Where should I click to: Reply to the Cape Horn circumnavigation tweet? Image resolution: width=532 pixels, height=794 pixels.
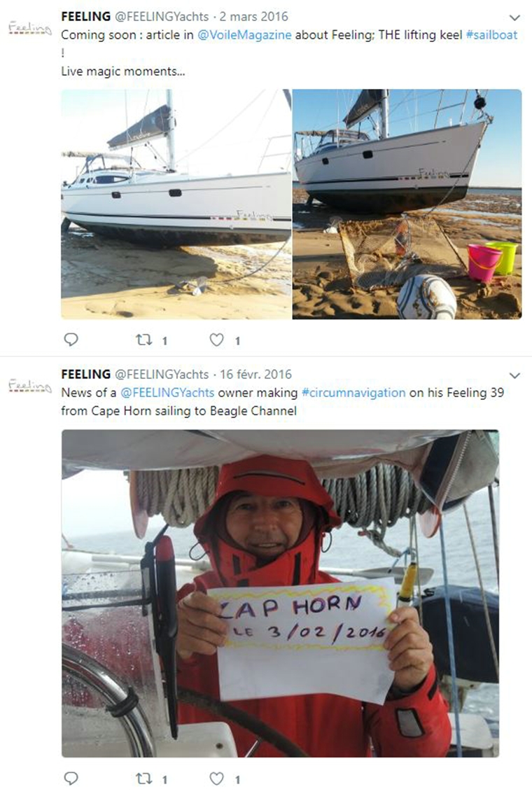pyautogui.click(x=71, y=778)
